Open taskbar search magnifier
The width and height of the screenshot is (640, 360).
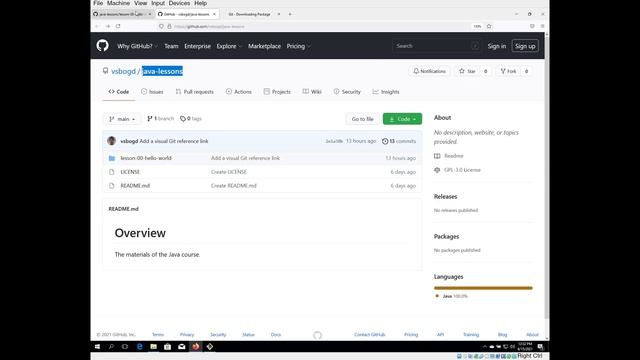tap(111, 347)
